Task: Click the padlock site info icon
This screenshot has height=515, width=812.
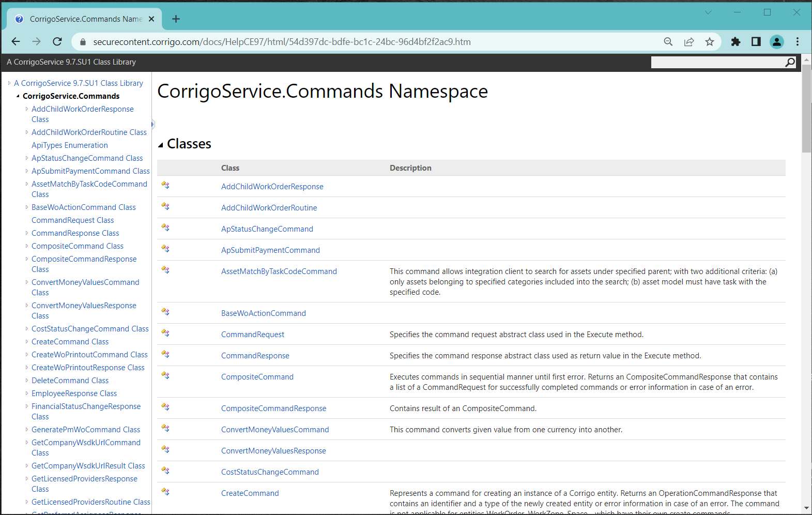Action: (83, 42)
